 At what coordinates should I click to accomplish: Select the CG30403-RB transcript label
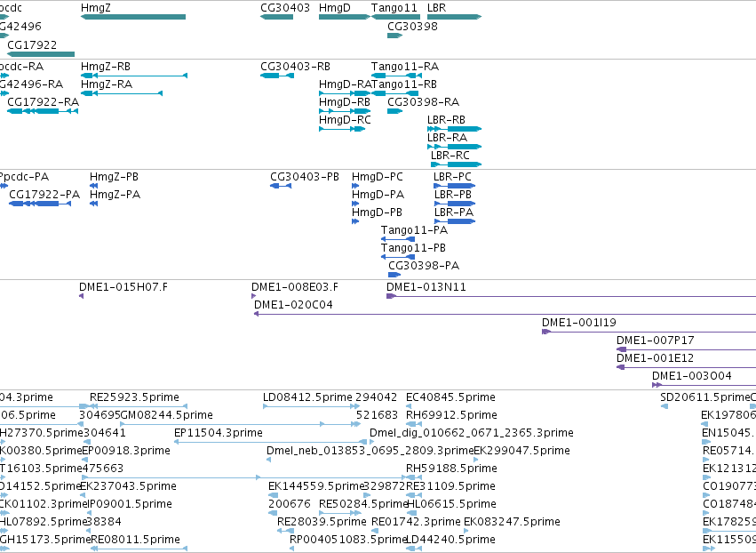point(295,67)
